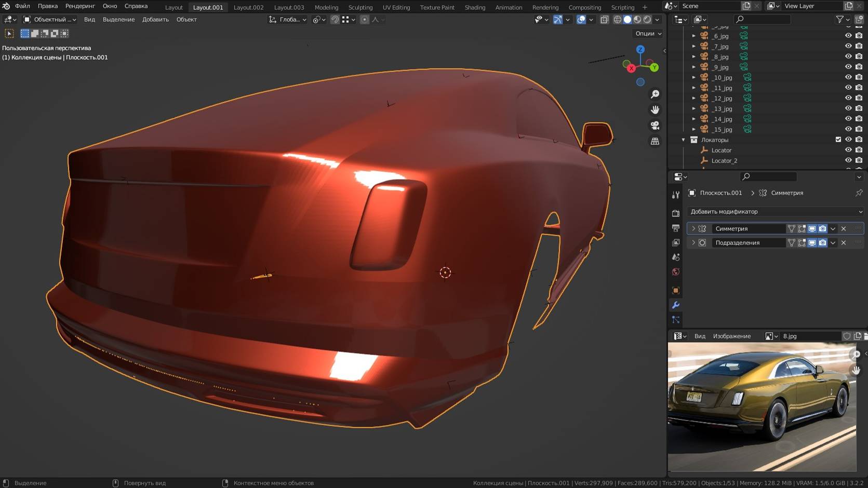Select the box select tool icon
The height and width of the screenshot is (488, 868).
coord(9,33)
